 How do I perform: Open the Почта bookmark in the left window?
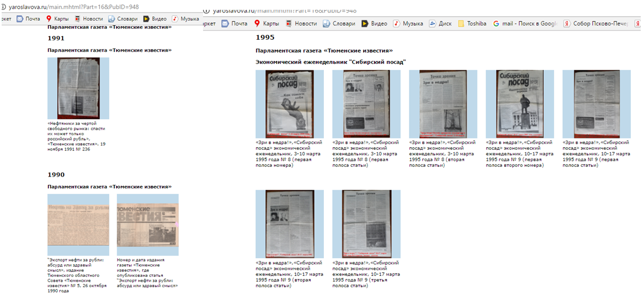(28, 19)
